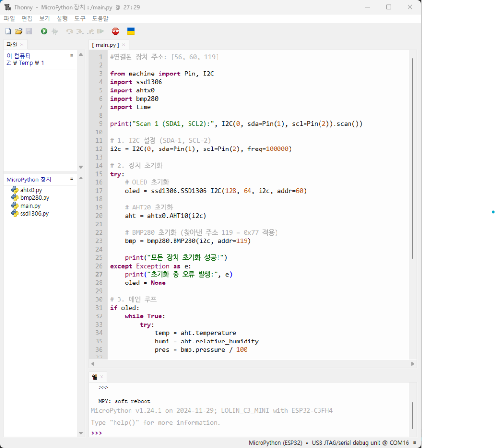This screenshot has height=448, width=495.
Task: Click the Open file folder icon
Action: [x=18, y=31]
